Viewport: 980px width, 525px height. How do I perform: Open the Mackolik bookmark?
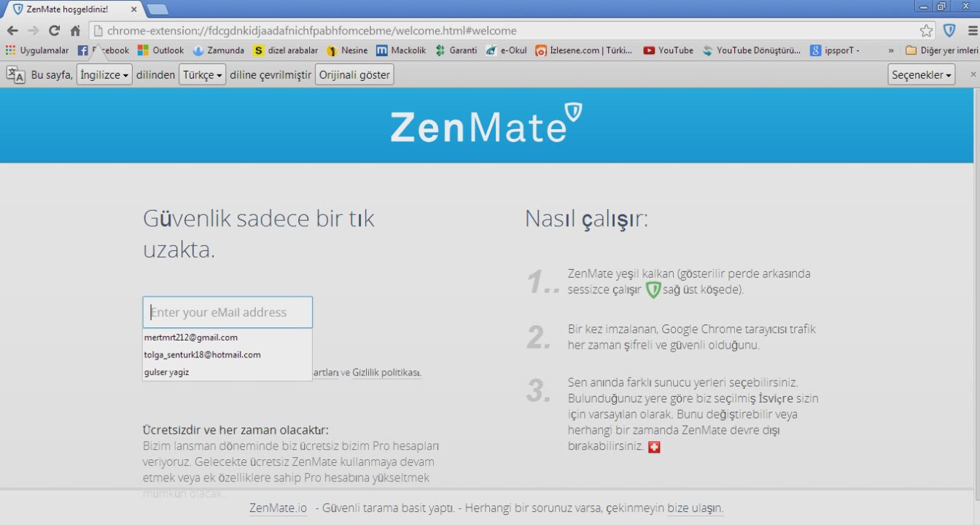[401, 50]
